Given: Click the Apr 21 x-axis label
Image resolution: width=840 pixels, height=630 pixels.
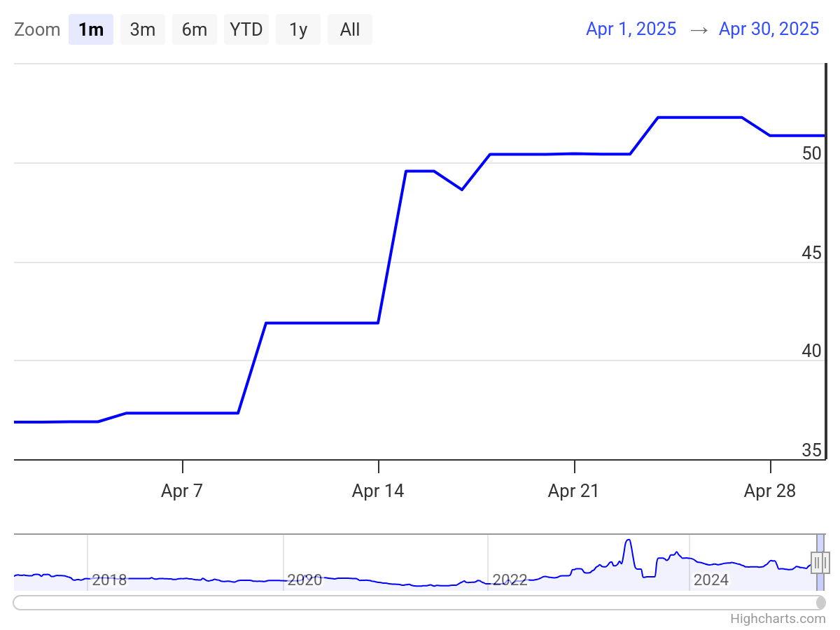Looking at the screenshot, I should [574, 491].
